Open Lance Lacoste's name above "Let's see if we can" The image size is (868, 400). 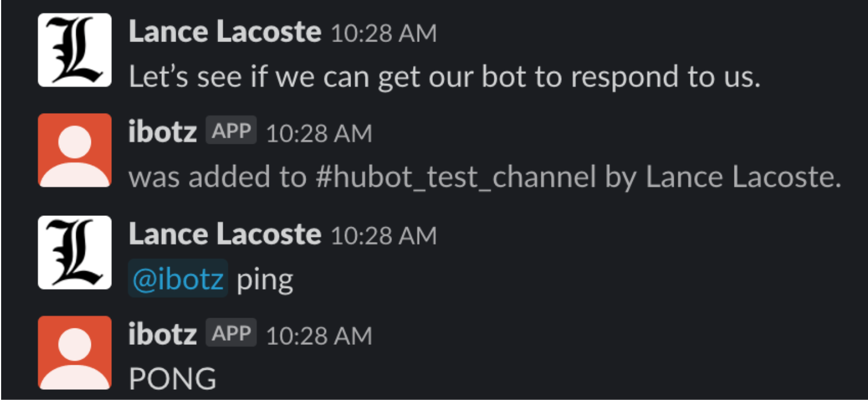(x=225, y=32)
